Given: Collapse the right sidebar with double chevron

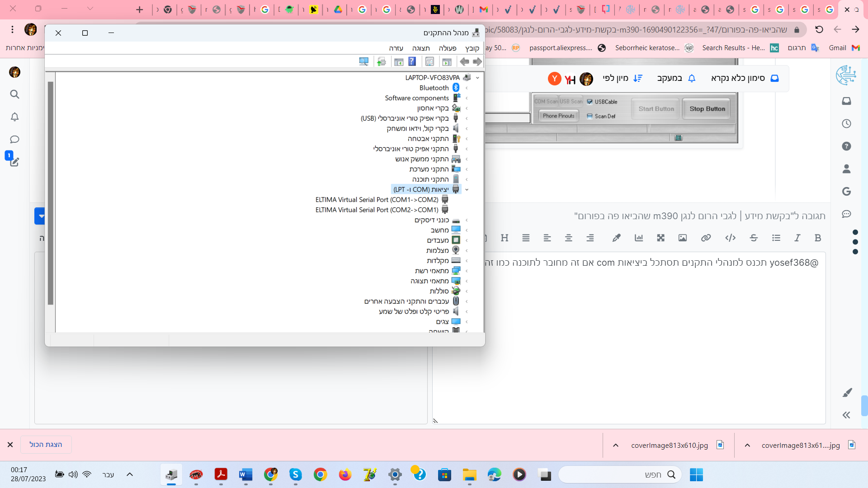Looking at the screenshot, I should coord(846,415).
